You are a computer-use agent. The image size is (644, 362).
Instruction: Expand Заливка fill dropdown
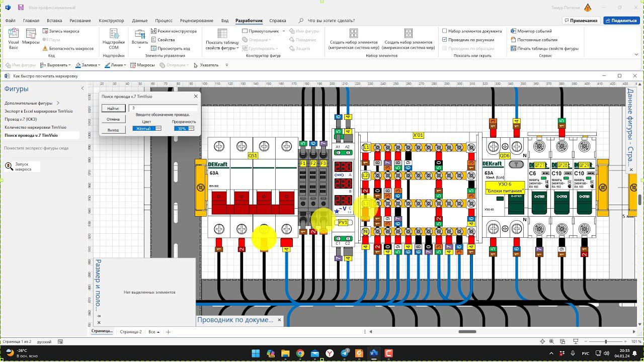99,65
